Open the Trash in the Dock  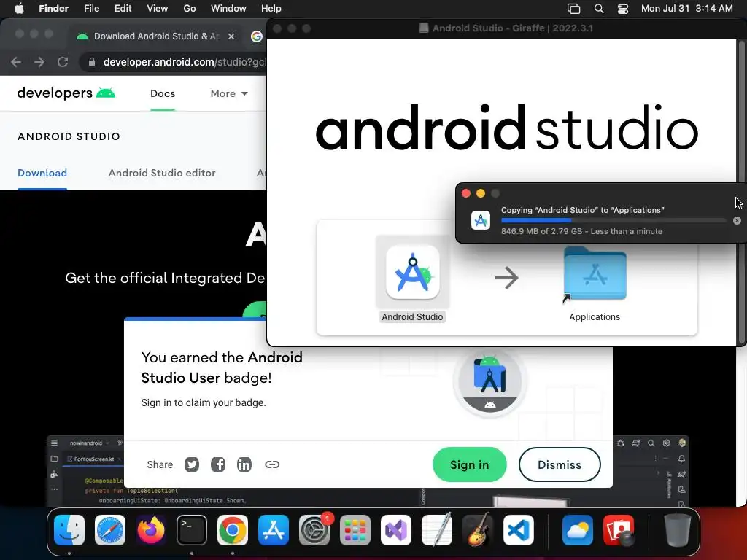coord(678,530)
